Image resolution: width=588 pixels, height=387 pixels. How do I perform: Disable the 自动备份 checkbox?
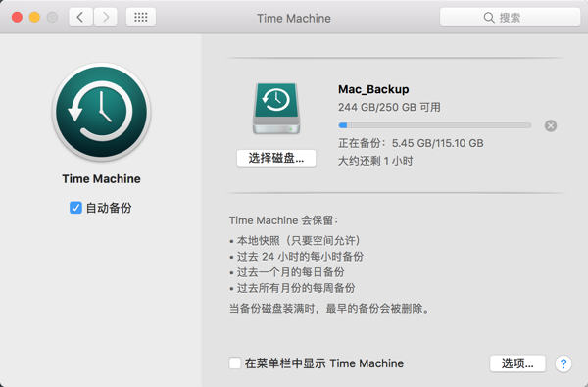click(75, 208)
